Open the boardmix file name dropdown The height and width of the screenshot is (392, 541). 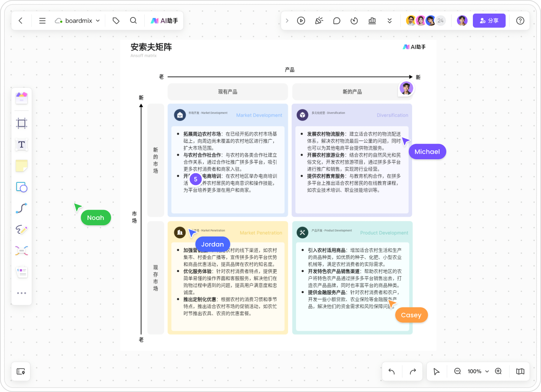tap(77, 21)
